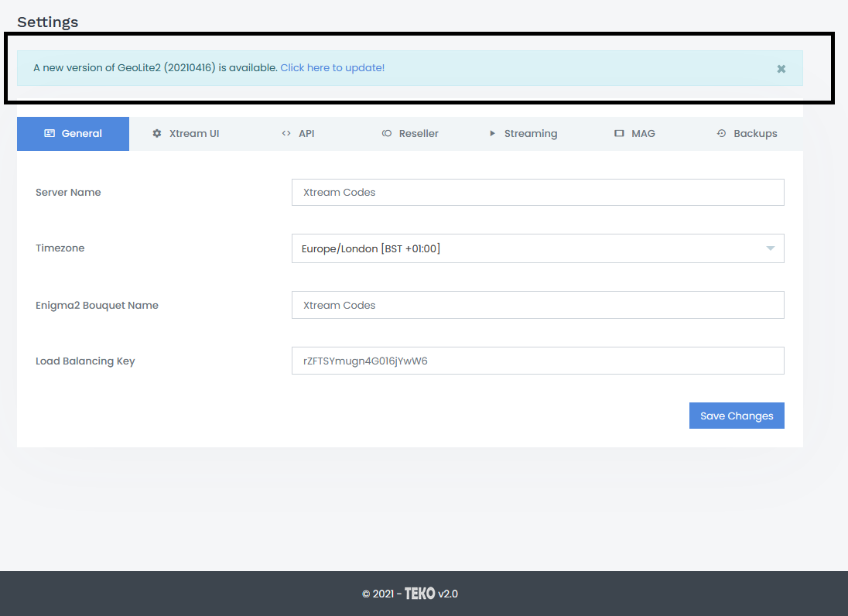Click the code brackets icon beside API
Screen dimensions: 848x616
click(x=286, y=134)
